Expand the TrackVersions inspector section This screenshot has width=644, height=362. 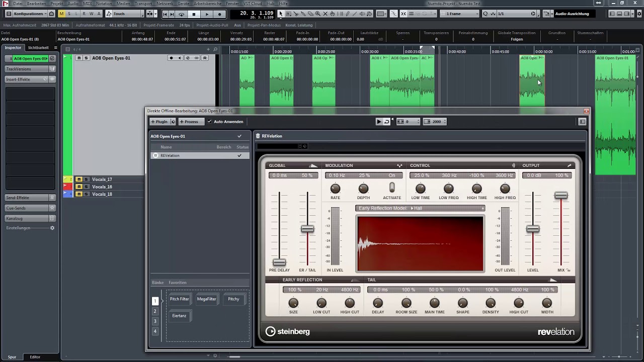(x=30, y=69)
